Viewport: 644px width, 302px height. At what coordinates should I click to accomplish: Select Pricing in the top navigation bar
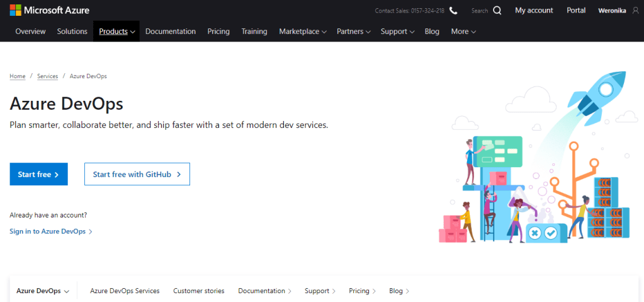[x=218, y=32]
